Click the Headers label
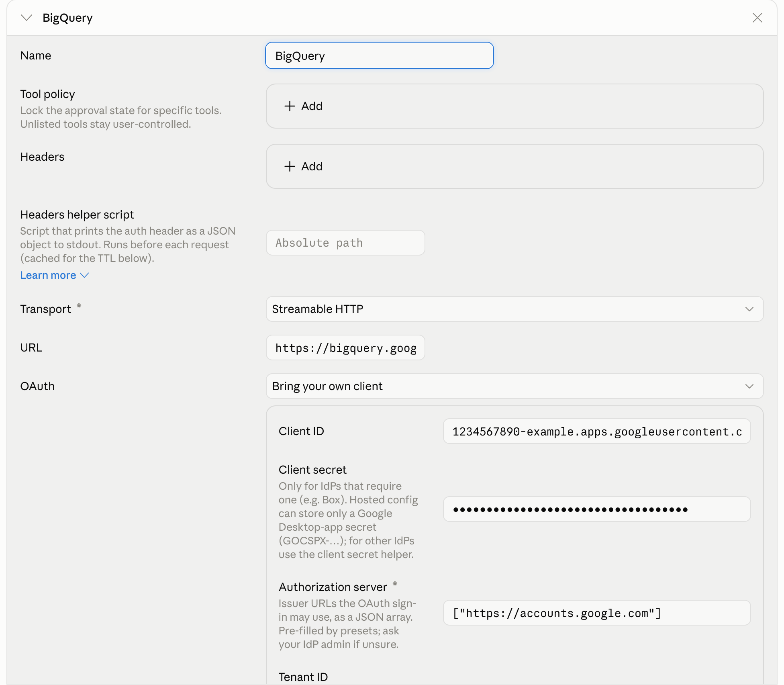This screenshot has width=784, height=685. click(42, 157)
